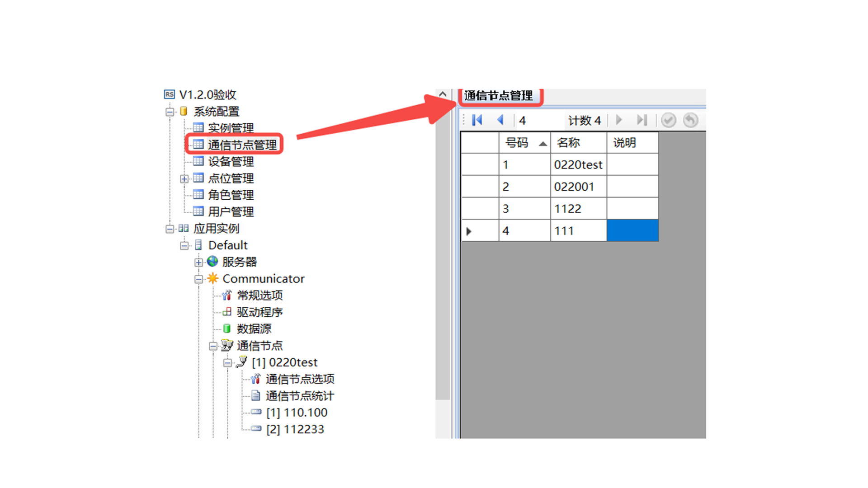The image size is (868, 488).
Task: Select 数据源 under Communicator
Action: (254, 328)
